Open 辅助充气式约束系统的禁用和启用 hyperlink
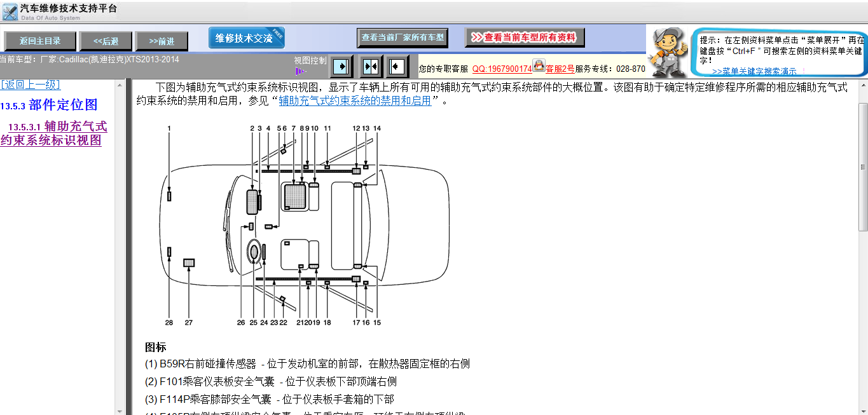Screen dimensions: 868x415 pyautogui.click(x=355, y=101)
